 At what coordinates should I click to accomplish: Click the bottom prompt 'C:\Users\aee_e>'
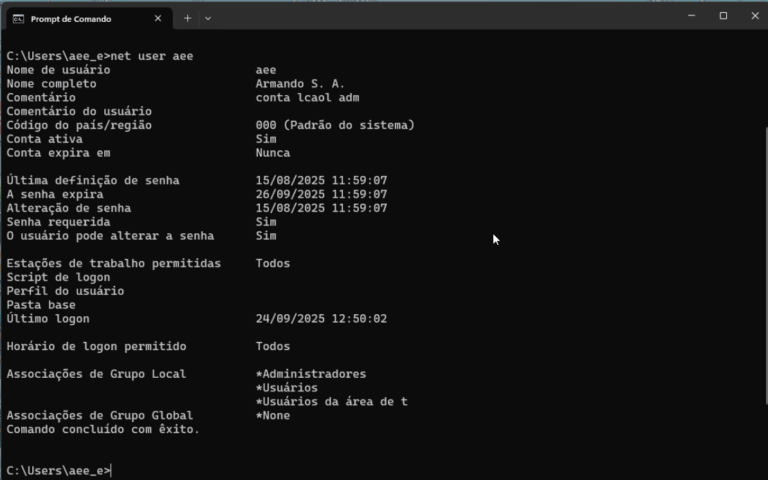point(59,471)
